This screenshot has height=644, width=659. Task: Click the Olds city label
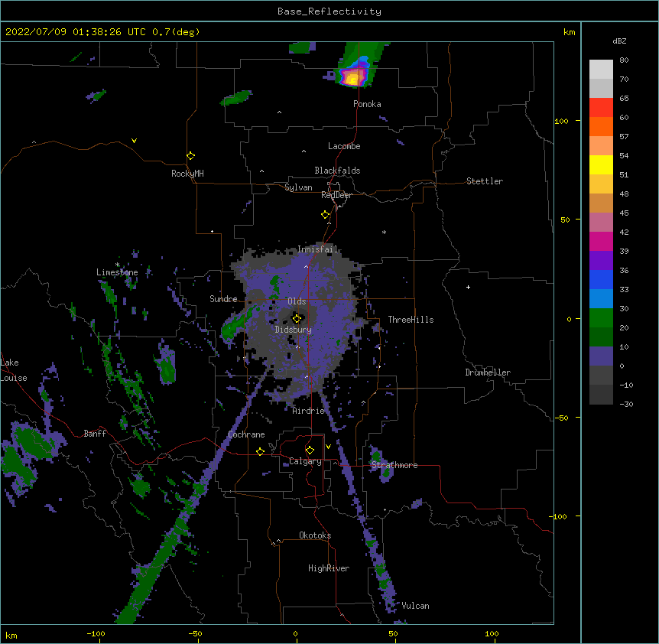[297, 301]
